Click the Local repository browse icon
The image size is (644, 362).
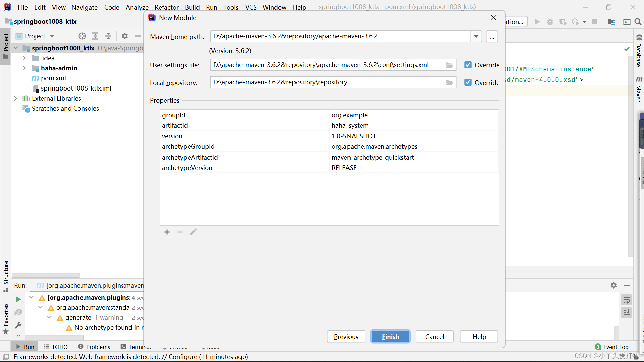coord(450,82)
